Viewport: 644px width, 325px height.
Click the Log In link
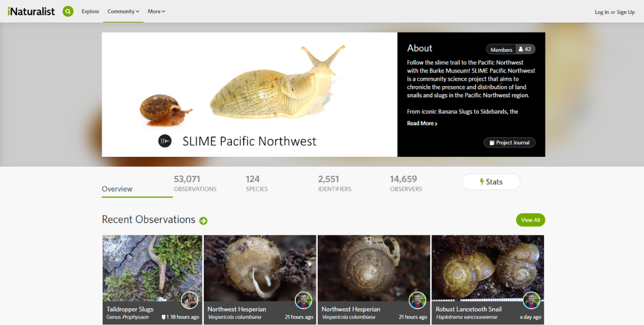click(x=602, y=12)
